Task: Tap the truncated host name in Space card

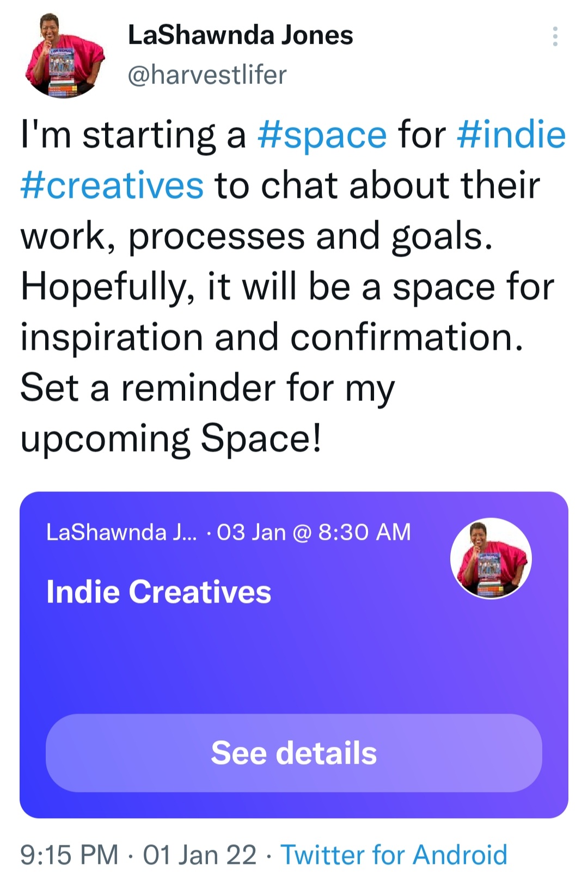Action: click(122, 532)
